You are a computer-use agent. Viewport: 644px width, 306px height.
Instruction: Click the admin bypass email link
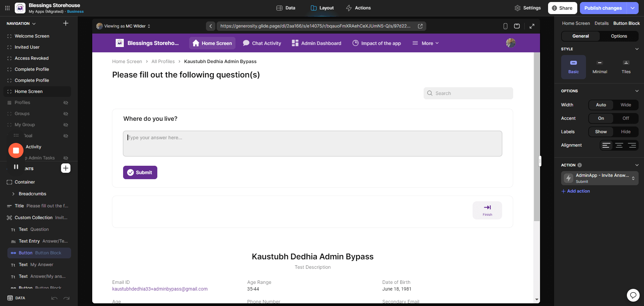click(x=160, y=289)
